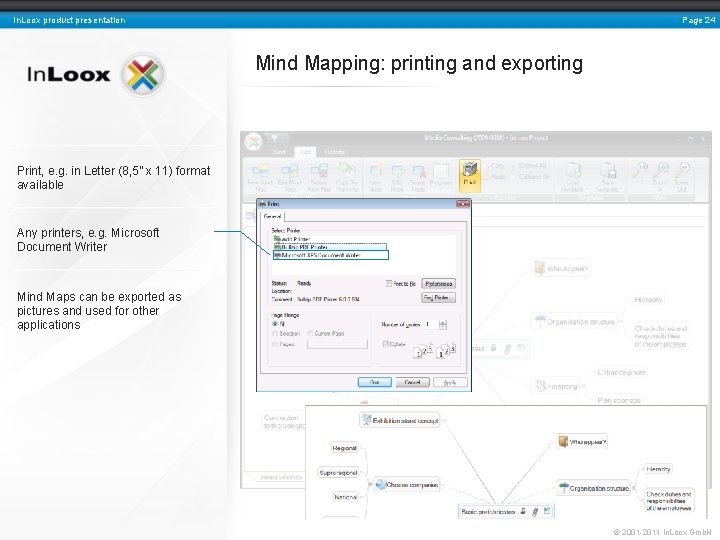Image resolution: width=720 pixels, height=540 pixels.
Task: Click the Apply button in dialog
Action: coord(450,382)
